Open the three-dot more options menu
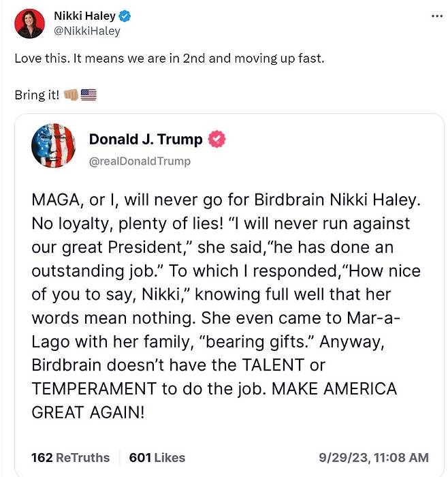448x477 pixels. point(437,16)
